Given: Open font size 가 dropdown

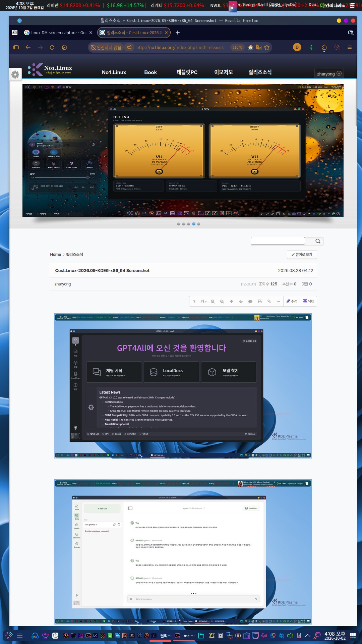Looking at the screenshot, I should [203, 301].
